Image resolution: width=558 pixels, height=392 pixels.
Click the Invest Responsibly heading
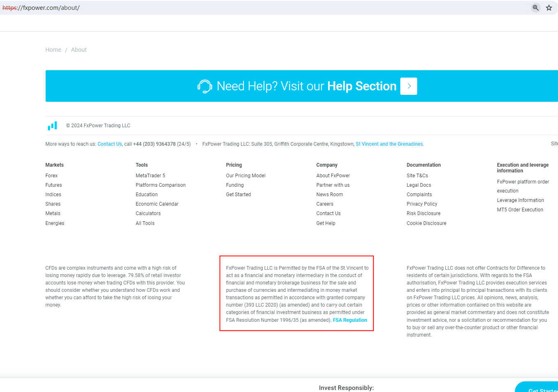point(347,388)
